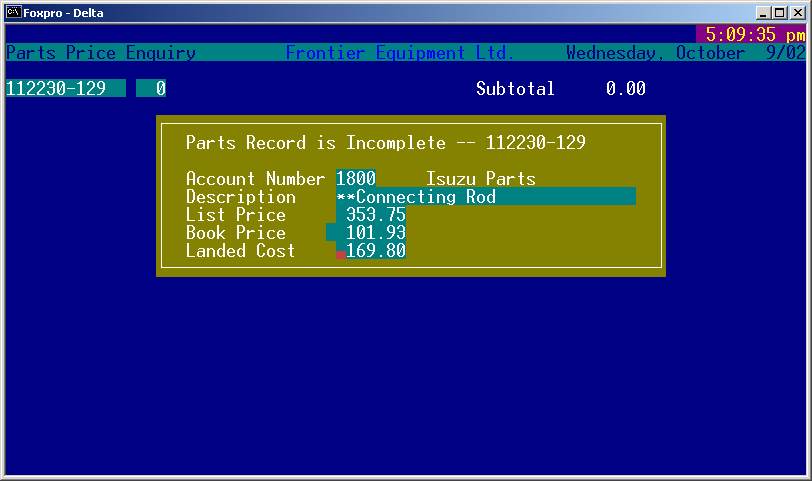The height and width of the screenshot is (481, 812).
Task: Select the quantity field showing 0
Action: pyautogui.click(x=152, y=88)
